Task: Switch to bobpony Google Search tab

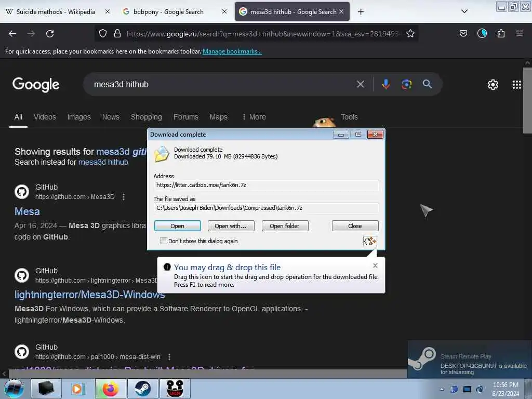Action: click(x=169, y=12)
